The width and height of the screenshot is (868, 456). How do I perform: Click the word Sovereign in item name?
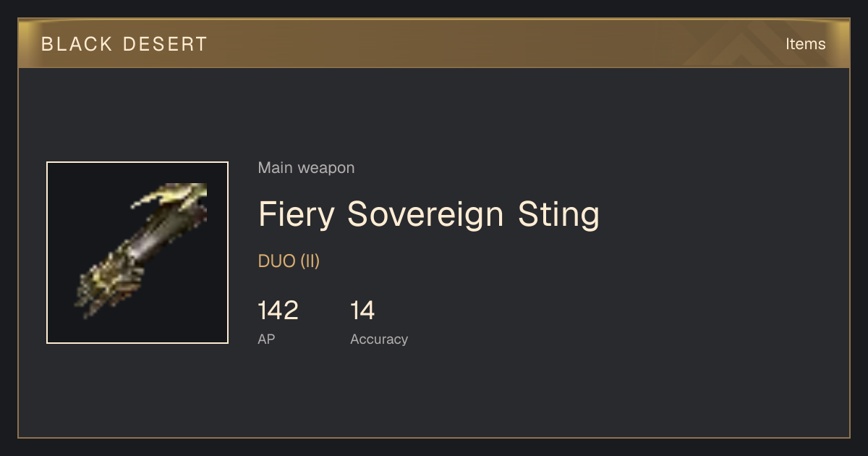pyautogui.click(x=425, y=214)
